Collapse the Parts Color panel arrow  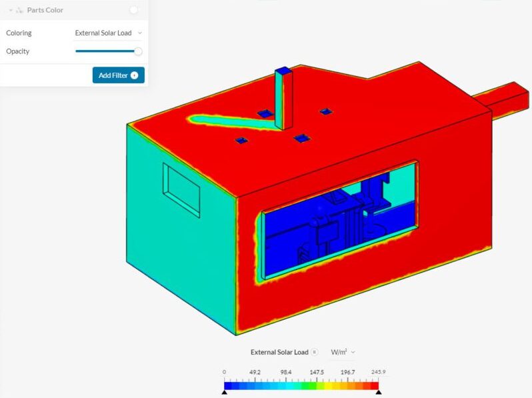[11, 11]
